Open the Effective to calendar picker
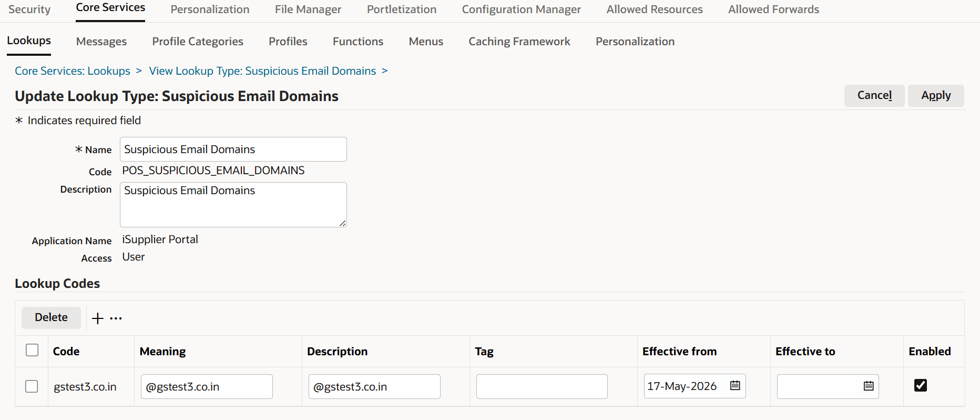This screenshot has width=980, height=420. click(869, 386)
